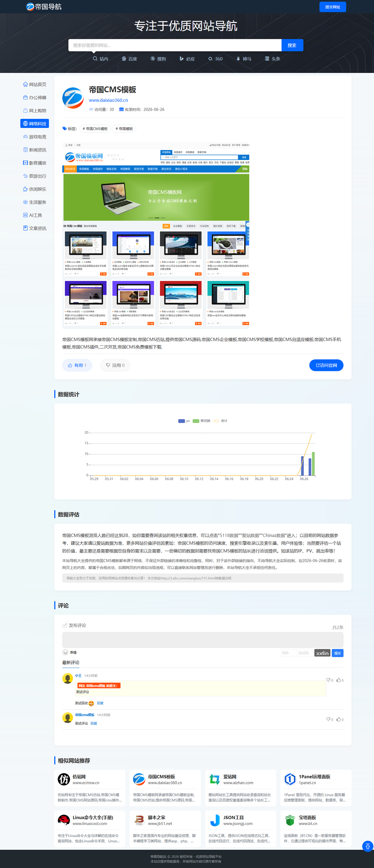
Task: Click the 访问官网 button
Action: tap(327, 365)
